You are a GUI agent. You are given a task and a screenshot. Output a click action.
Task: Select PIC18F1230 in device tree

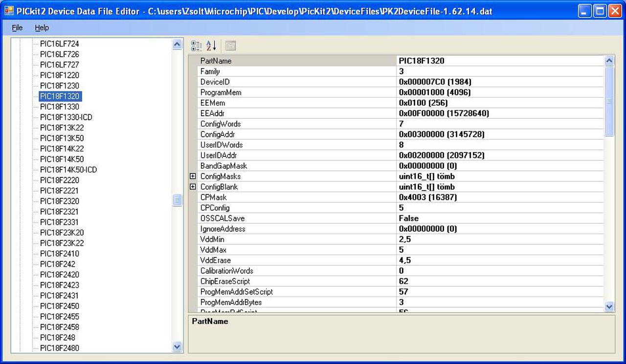tap(59, 86)
